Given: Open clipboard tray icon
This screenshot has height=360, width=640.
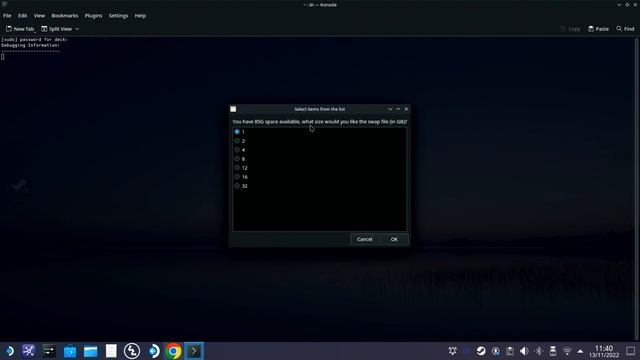Looking at the screenshot, I should coord(510,351).
